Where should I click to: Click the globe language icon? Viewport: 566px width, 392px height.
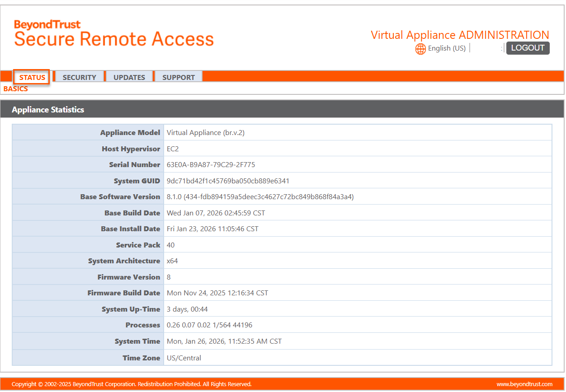click(420, 49)
